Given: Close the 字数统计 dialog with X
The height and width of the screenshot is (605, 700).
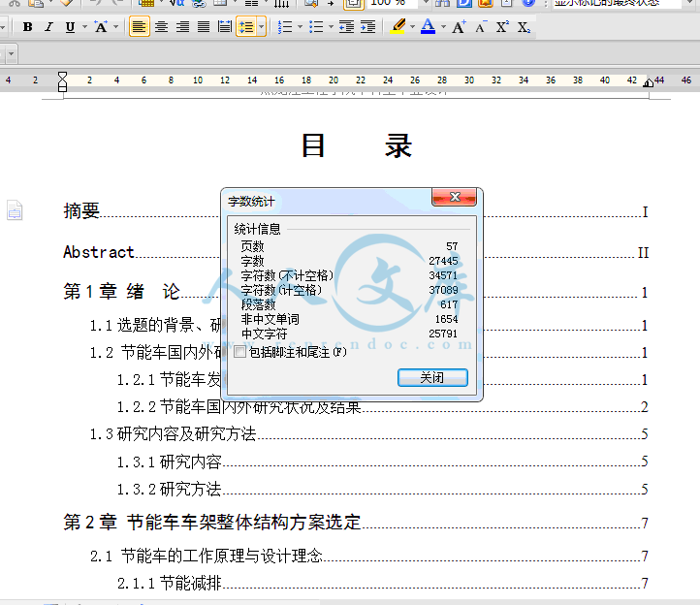Looking at the screenshot, I should tap(454, 197).
